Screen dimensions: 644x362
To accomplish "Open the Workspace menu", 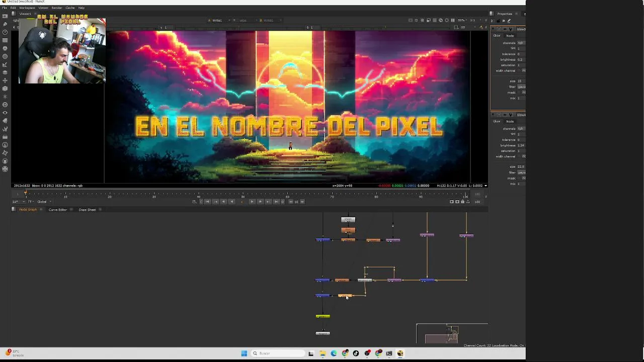I will (x=27, y=8).
